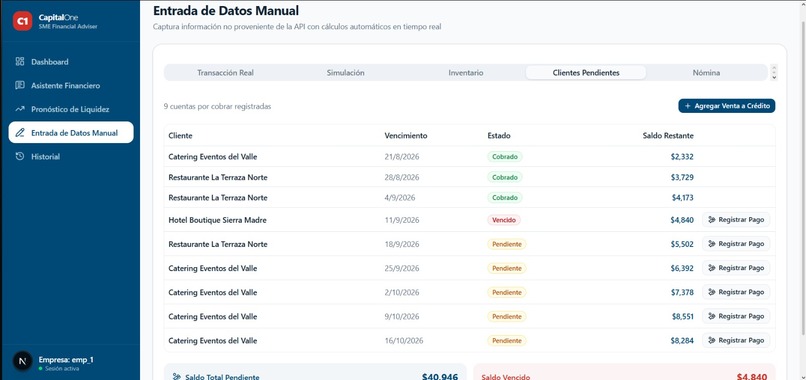Click the tab strip scroll down arrow
The height and width of the screenshot is (380, 806).
pos(774,77)
